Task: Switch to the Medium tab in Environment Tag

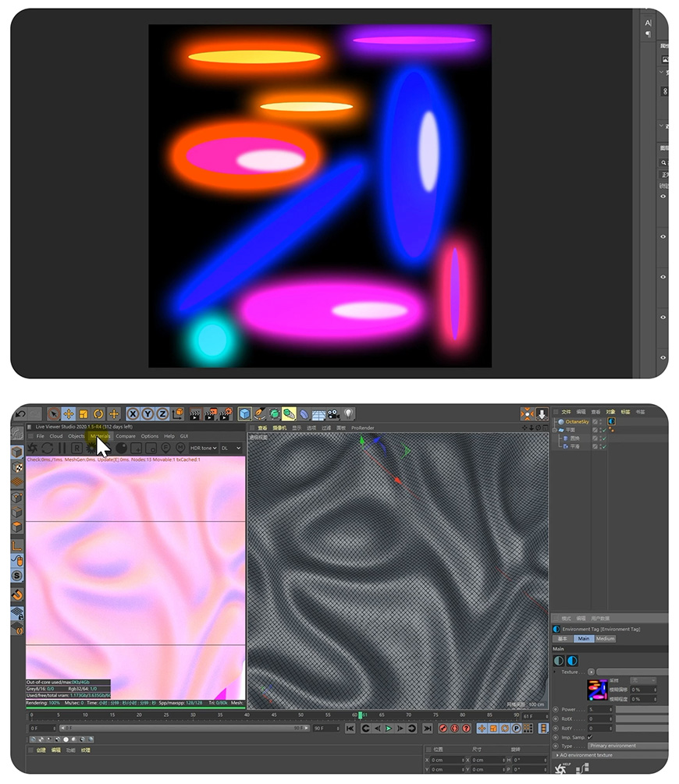Action: point(605,639)
